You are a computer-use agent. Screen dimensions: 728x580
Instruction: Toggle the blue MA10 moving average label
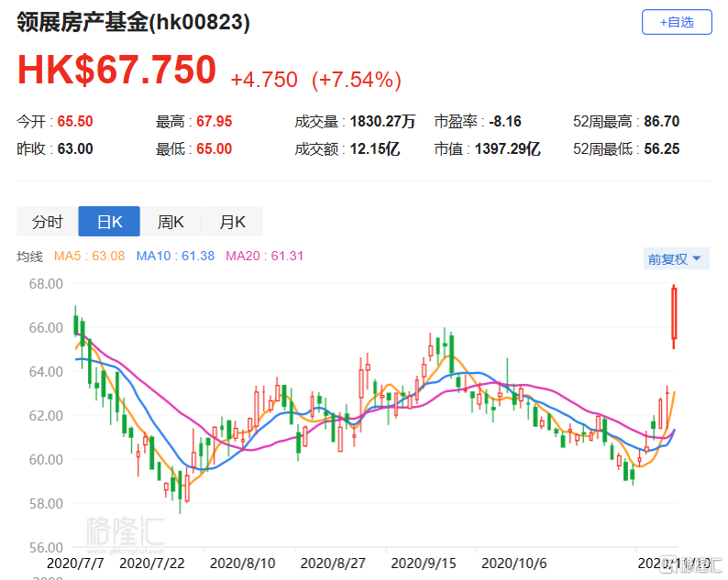coord(175,257)
